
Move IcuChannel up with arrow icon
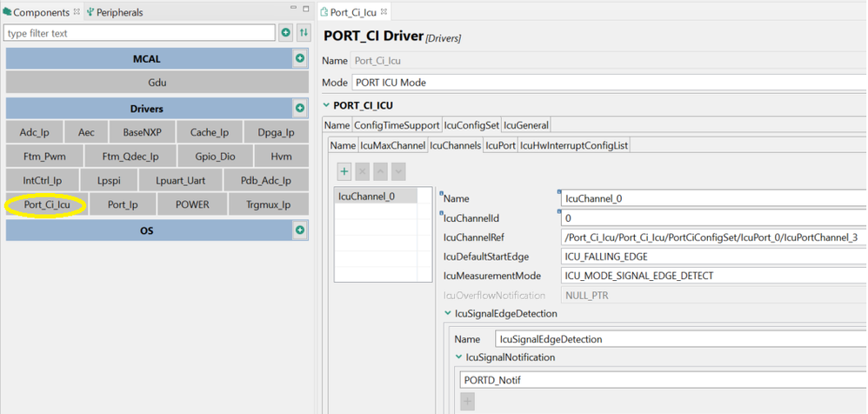[x=380, y=171]
